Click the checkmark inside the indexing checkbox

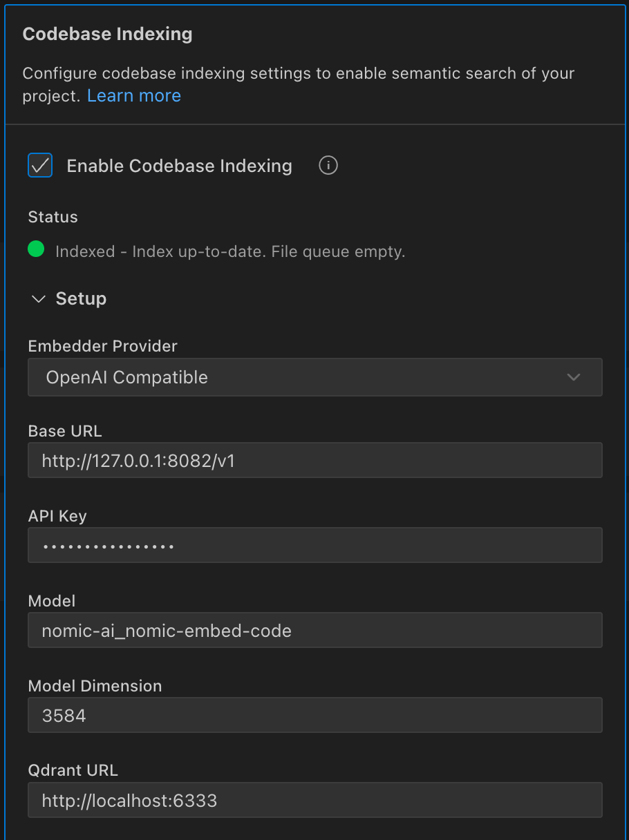[39, 165]
